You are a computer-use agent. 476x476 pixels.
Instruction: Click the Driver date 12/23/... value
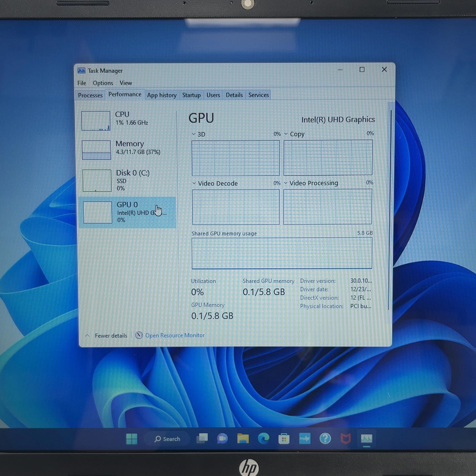click(x=360, y=289)
